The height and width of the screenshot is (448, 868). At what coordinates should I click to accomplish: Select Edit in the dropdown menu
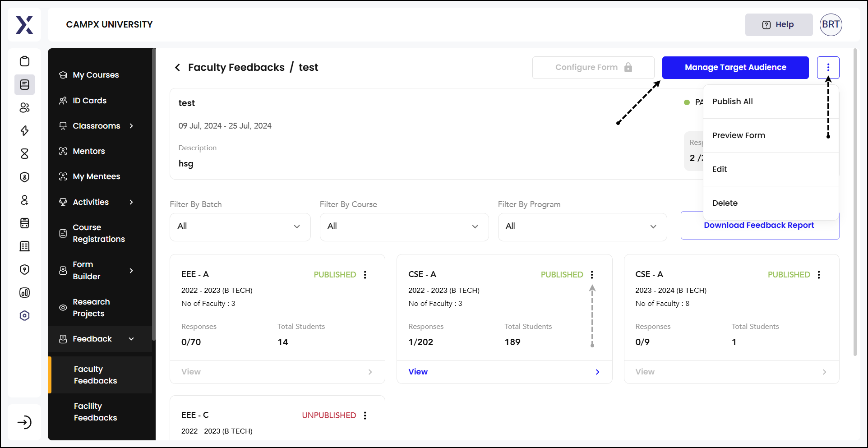771,169
